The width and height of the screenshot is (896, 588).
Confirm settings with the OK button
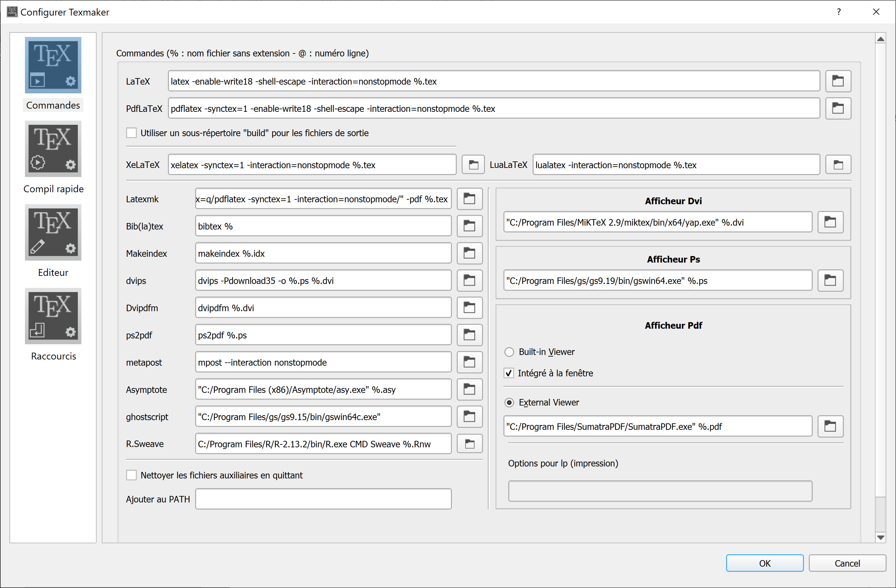click(765, 563)
